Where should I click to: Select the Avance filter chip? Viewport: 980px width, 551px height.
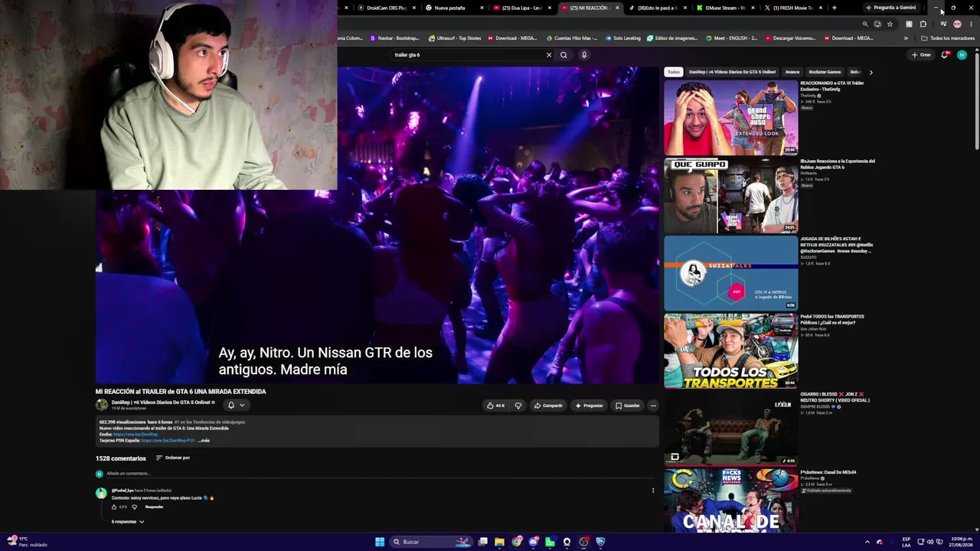pyautogui.click(x=792, y=72)
